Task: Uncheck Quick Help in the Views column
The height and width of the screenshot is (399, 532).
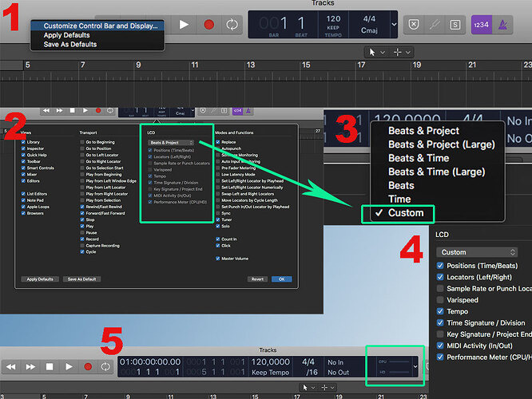Action: pyautogui.click(x=23, y=155)
